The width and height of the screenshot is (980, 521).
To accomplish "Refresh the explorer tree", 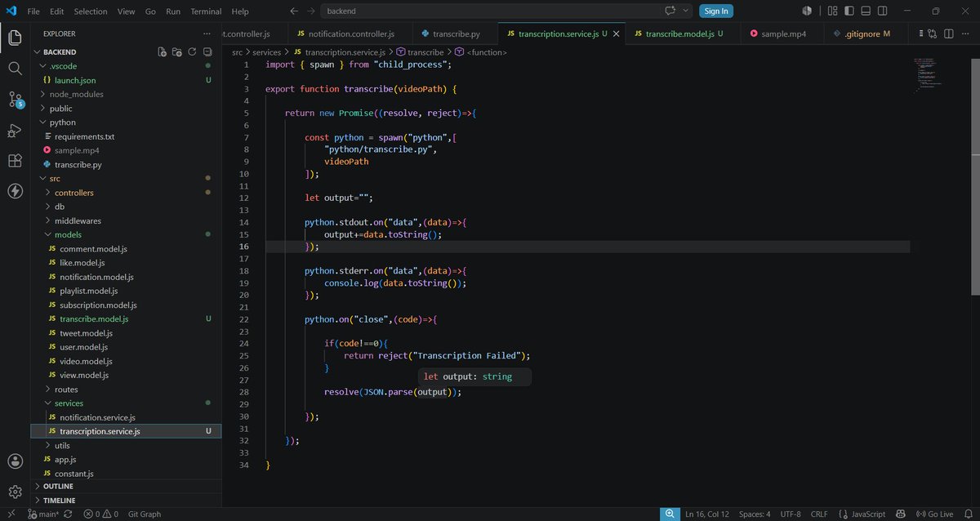I will tap(192, 51).
